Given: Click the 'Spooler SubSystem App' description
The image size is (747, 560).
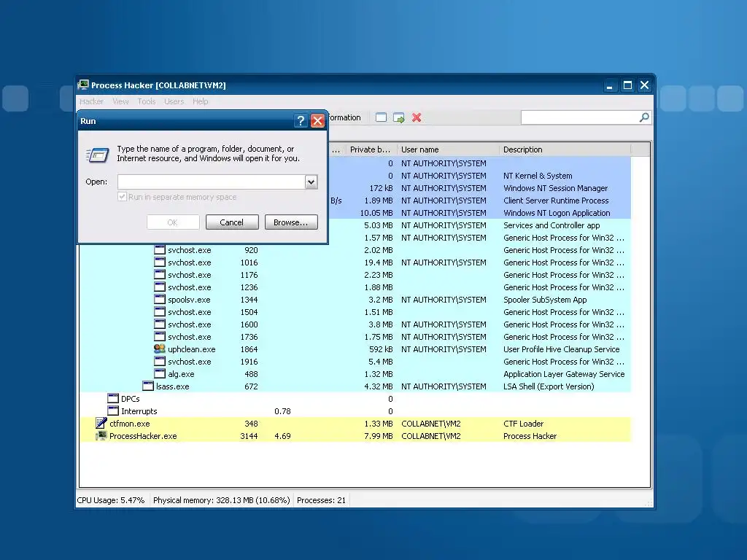Looking at the screenshot, I should pyautogui.click(x=545, y=300).
